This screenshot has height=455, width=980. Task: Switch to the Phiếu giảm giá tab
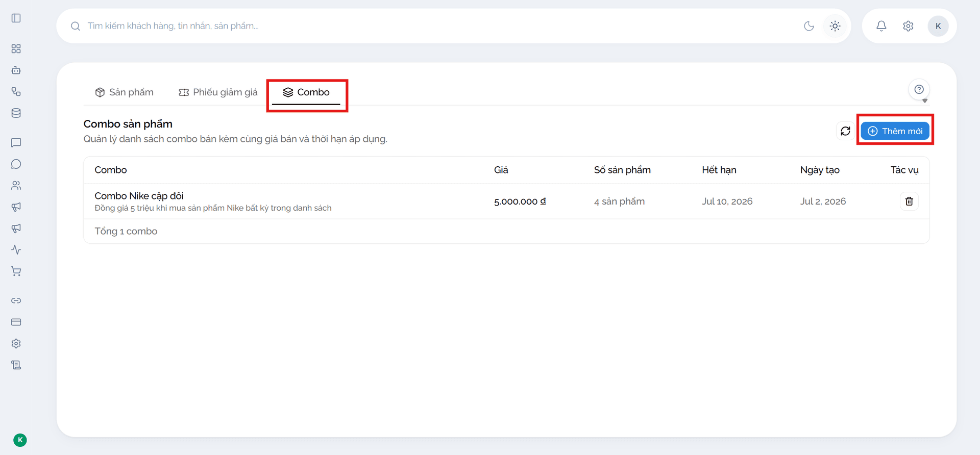click(x=218, y=92)
